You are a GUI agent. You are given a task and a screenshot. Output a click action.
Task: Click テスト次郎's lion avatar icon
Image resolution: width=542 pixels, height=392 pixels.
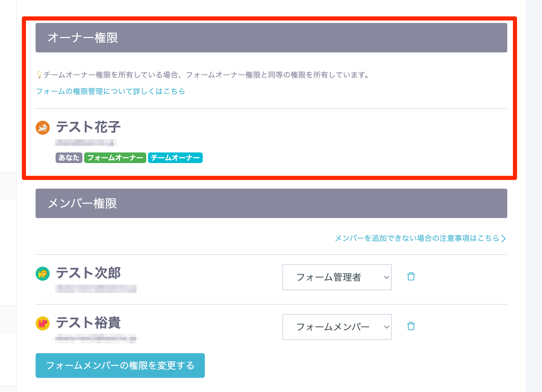pos(43,274)
